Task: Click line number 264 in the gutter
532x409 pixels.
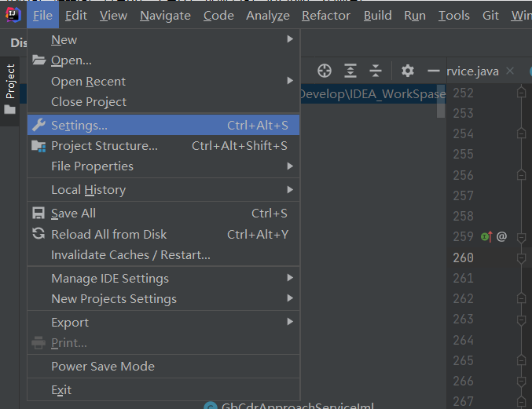Action: (x=463, y=340)
